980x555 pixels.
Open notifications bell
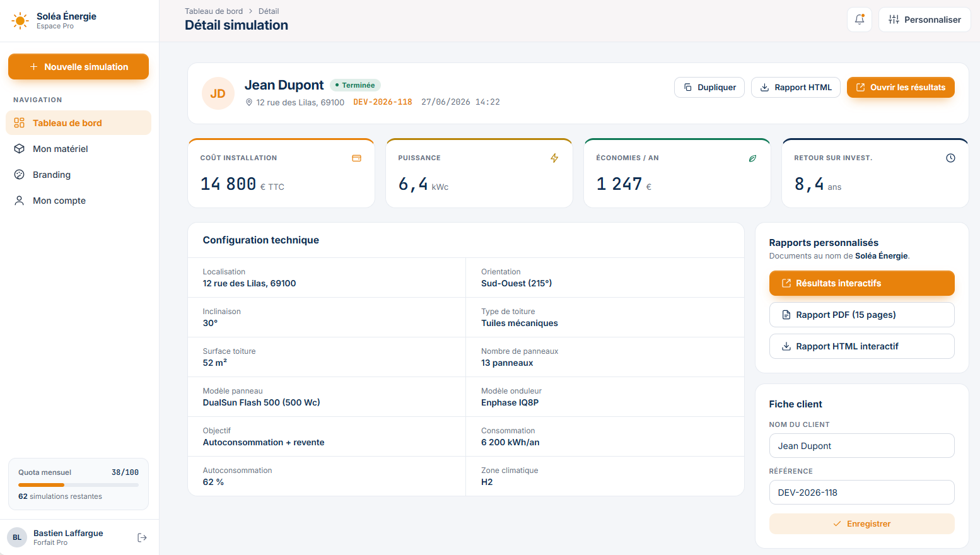(x=859, y=20)
